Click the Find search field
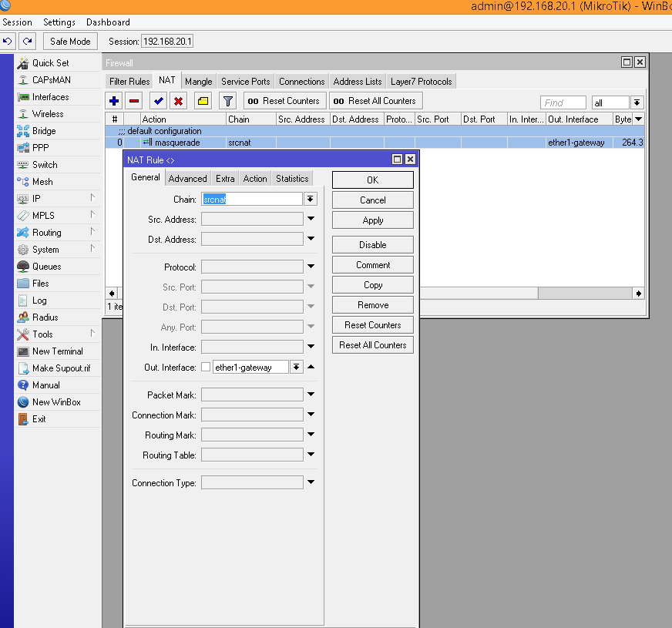 click(x=563, y=102)
